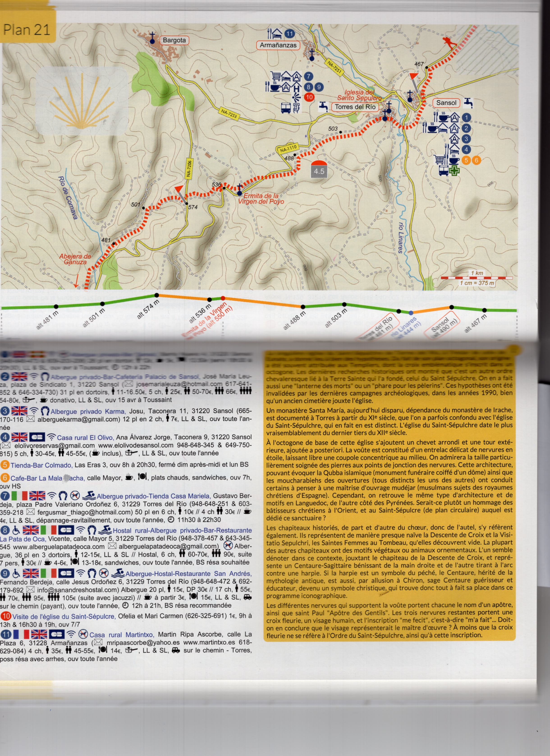Image resolution: width=550 pixels, height=756 pixels.
Task: Click the clock icon in the San Andrés entry
Action: coord(125,605)
